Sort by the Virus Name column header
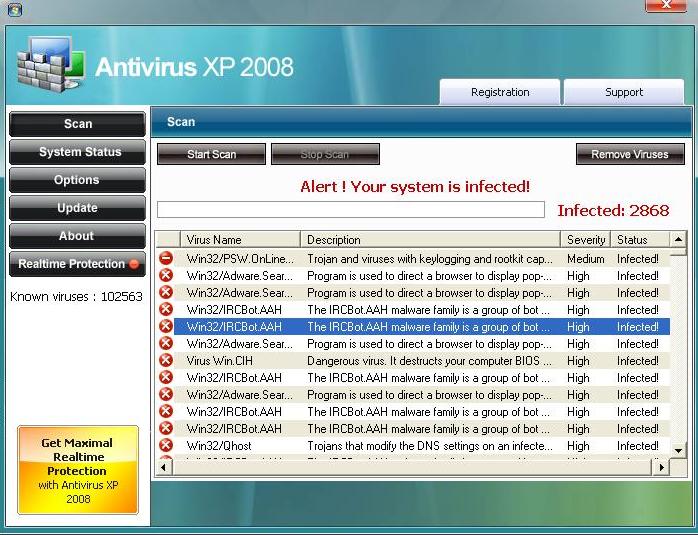 point(240,239)
